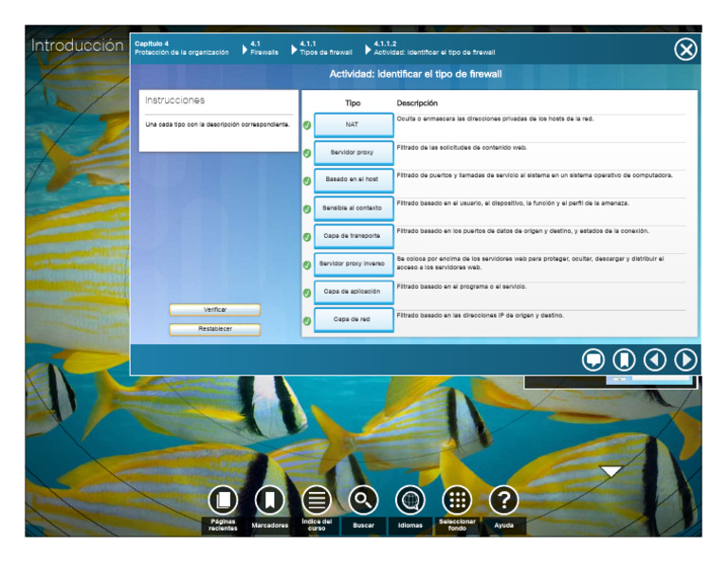Go to the previous page arrow
Screen dimensions: 728x563
(655, 359)
